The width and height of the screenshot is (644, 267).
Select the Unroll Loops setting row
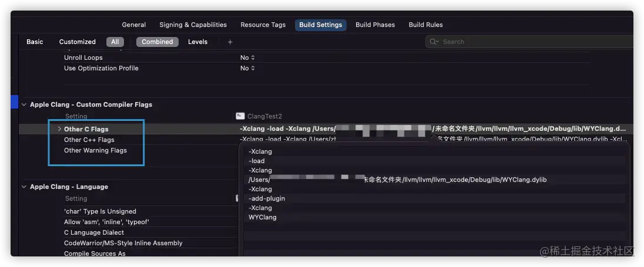83,58
